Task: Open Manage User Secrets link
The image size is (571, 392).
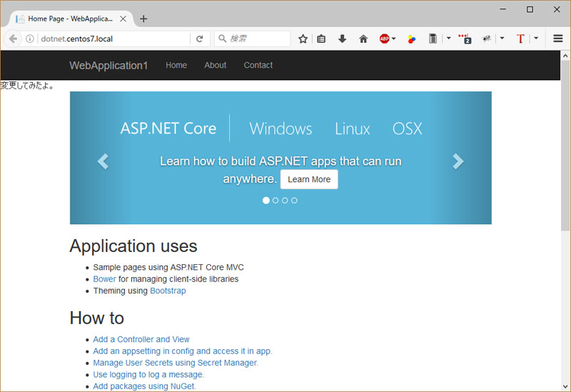Action: point(176,363)
